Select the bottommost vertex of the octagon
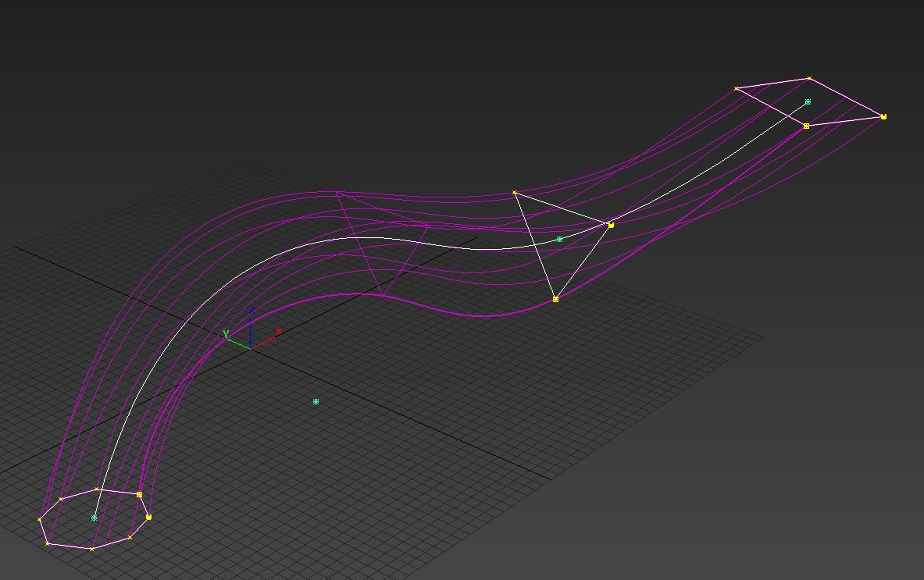Screen dimensions: 924x580 point(91,550)
